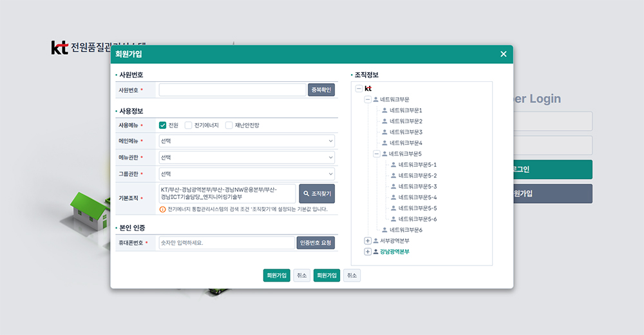Expand the 강남광역본부 tree node
644x335 pixels.
368,252
